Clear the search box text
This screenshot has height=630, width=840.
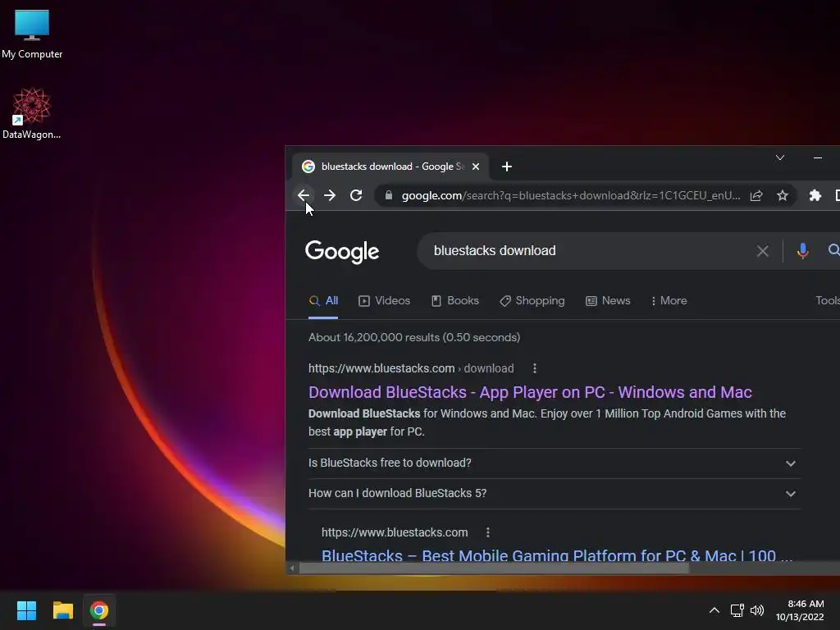point(763,251)
